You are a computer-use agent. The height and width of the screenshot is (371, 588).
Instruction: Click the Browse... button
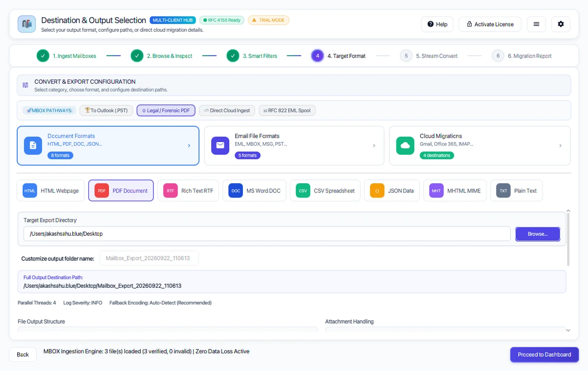538,234
